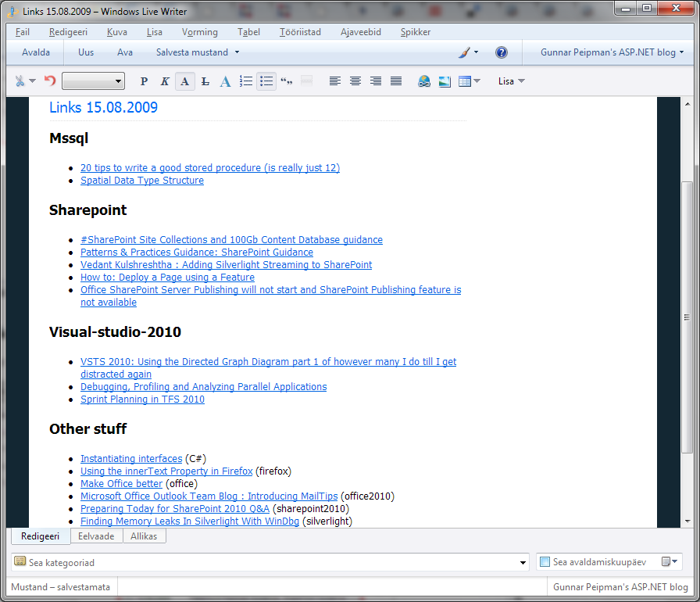The width and height of the screenshot is (700, 602).
Task: Open the blog selector Gunnar Peipman's ASP.NET blog
Action: (612, 52)
